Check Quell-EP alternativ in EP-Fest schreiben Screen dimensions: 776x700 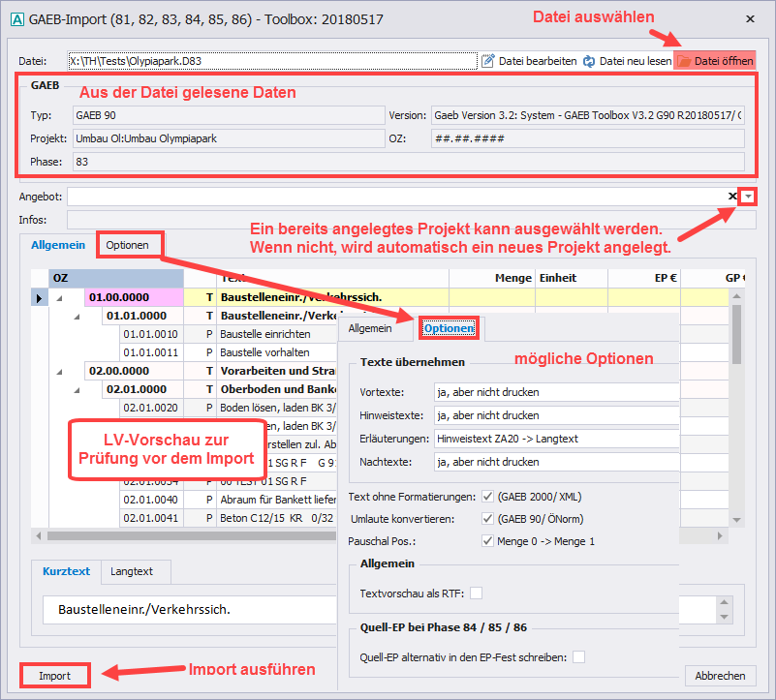(x=578, y=657)
